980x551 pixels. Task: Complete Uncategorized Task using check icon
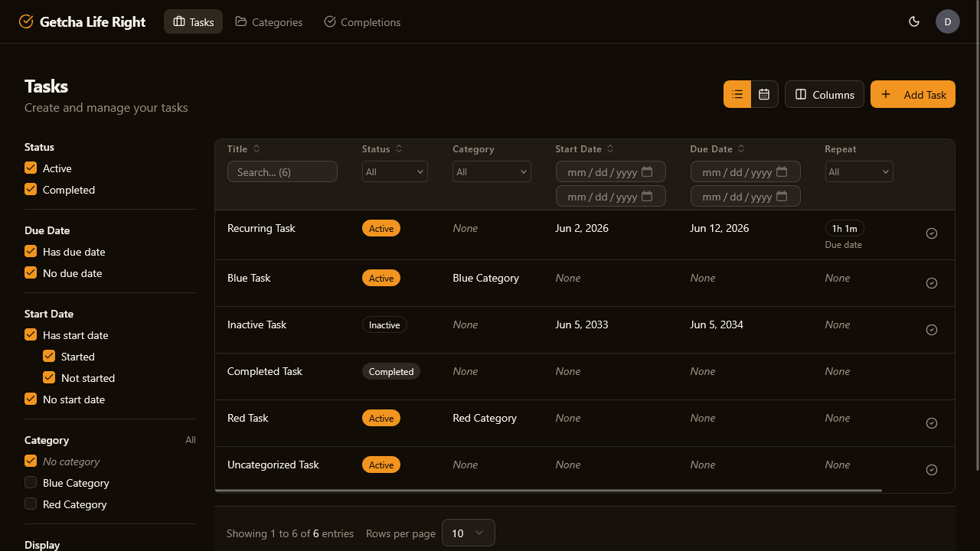[932, 470]
